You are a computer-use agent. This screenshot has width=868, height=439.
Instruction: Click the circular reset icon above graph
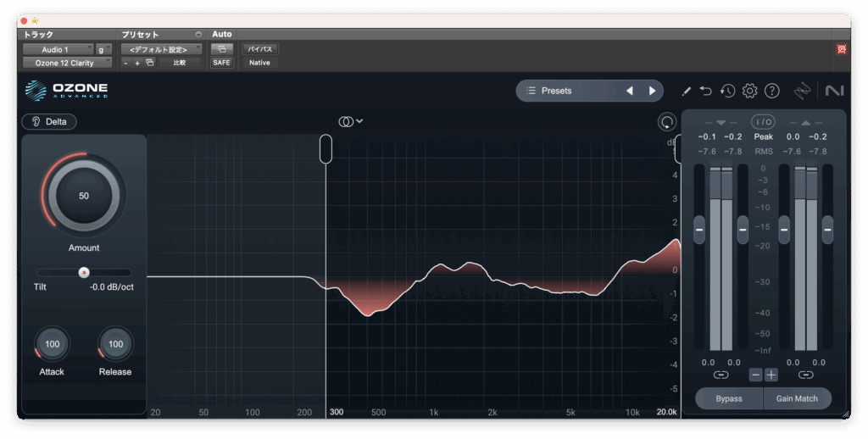666,122
